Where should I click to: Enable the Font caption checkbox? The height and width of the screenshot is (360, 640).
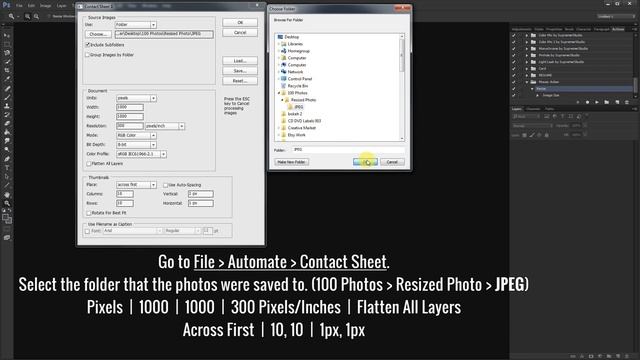click(87, 231)
